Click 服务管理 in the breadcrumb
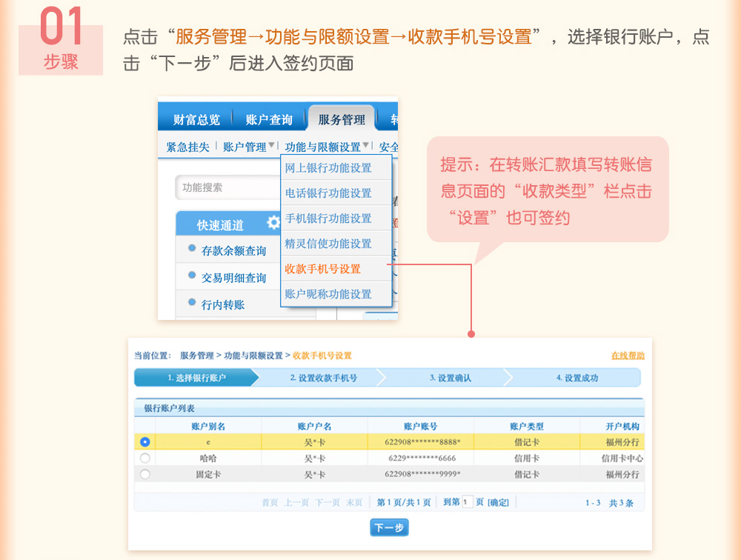The width and height of the screenshot is (741, 560). click(x=196, y=356)
